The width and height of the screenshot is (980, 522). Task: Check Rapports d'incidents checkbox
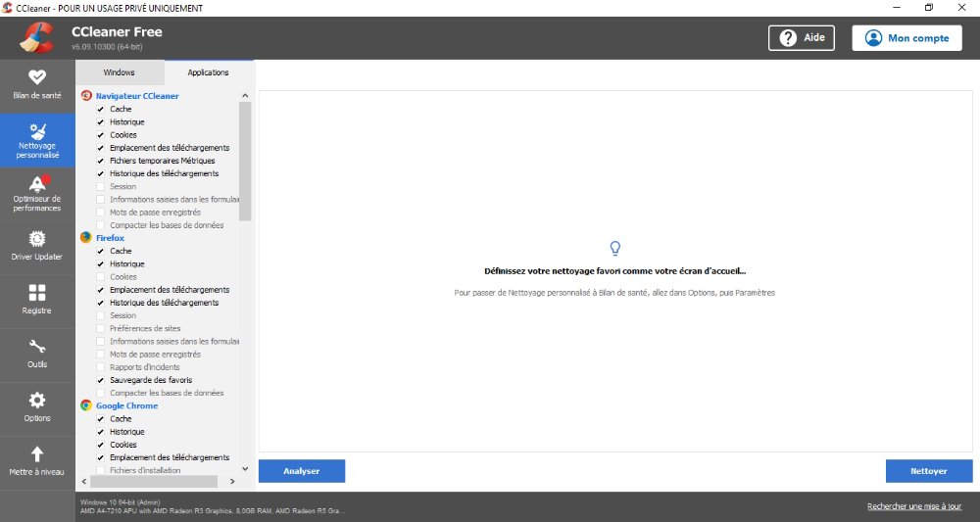tap(101, 367)
